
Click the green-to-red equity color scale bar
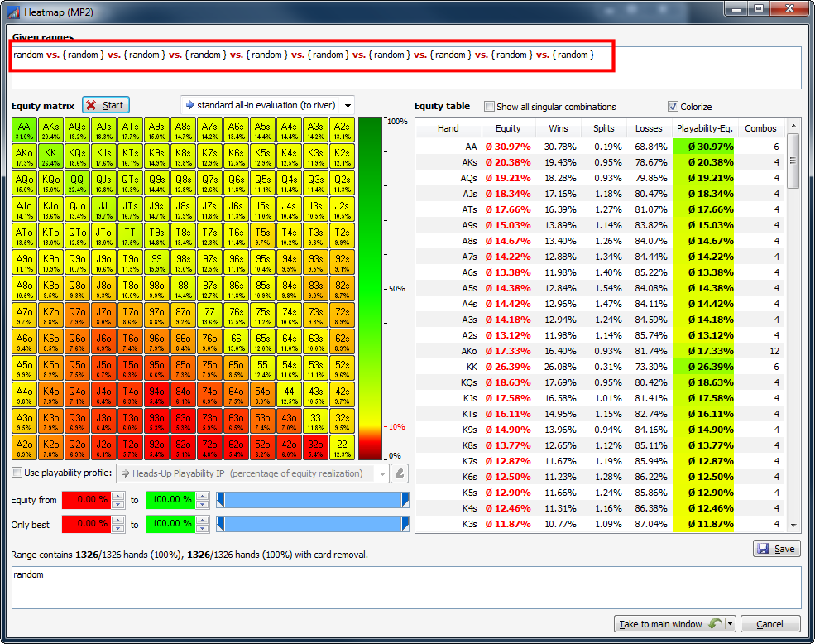(x=370, y=288)
